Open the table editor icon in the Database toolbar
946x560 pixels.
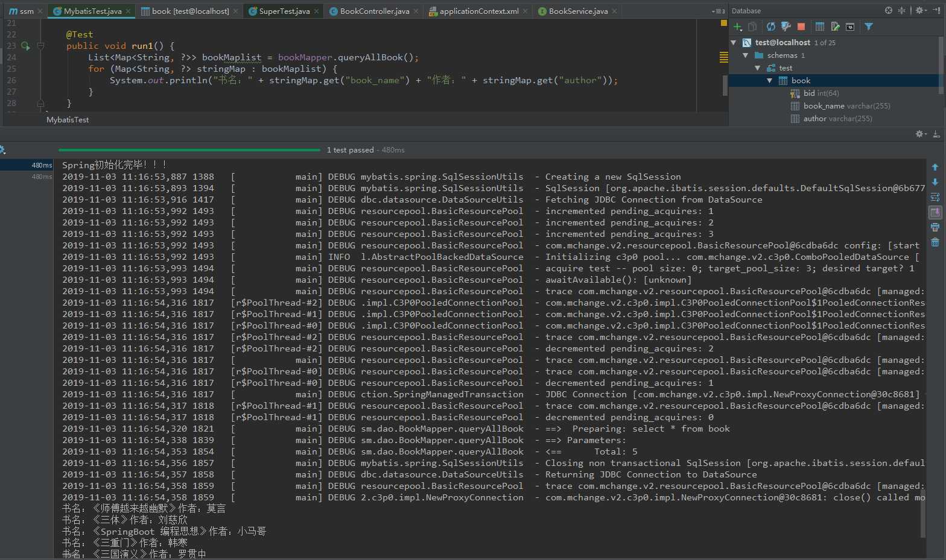click(x=820, y=27)
